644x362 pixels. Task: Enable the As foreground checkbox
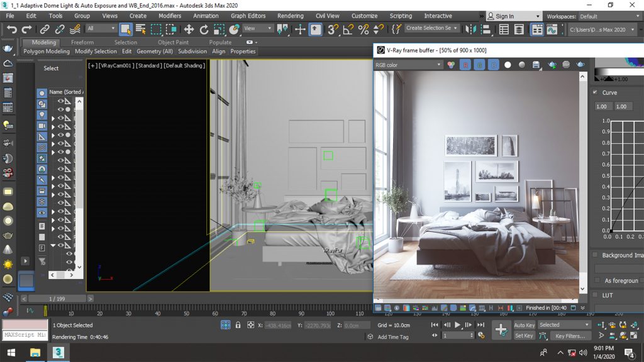point(597,280)
